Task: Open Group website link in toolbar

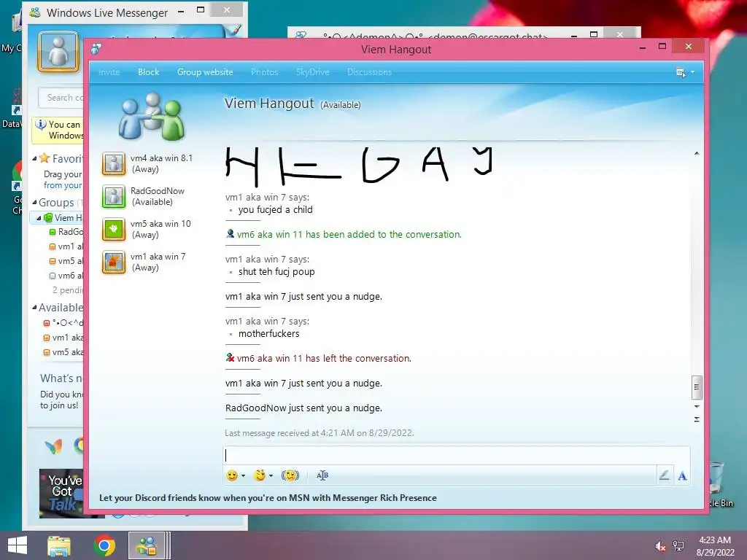Action: [x=205, y=72]
